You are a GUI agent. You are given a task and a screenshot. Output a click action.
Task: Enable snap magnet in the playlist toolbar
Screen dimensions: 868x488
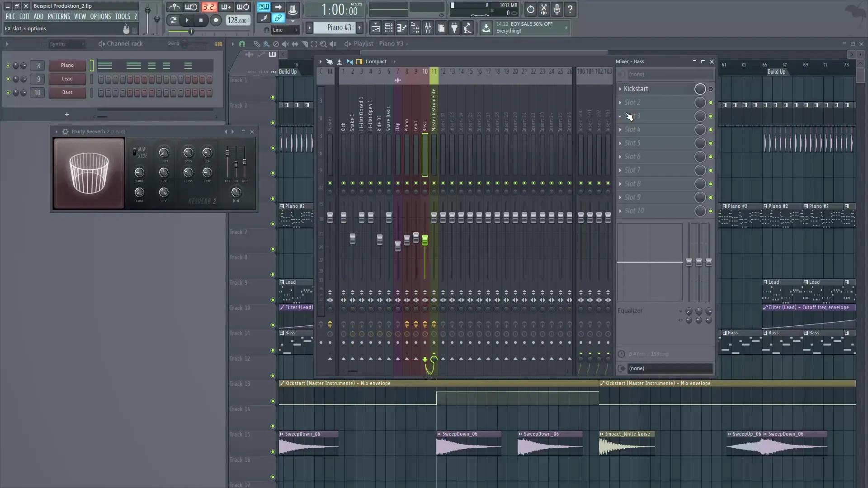[x=243, y=44]
